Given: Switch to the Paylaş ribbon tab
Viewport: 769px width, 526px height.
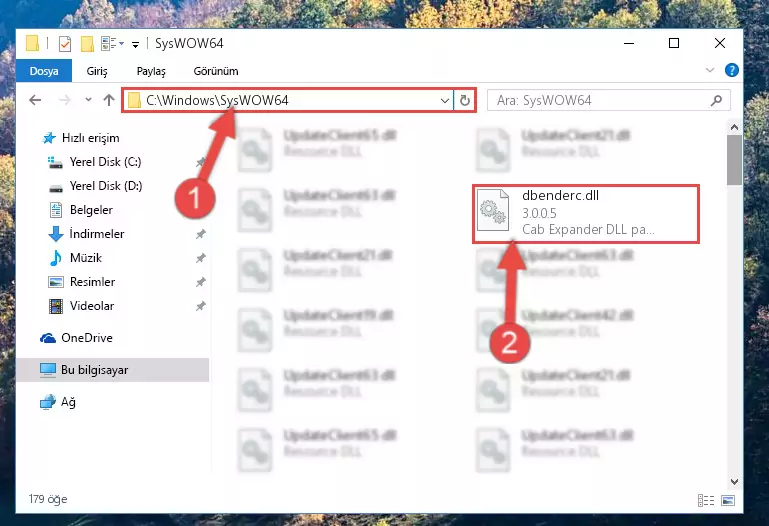Looking at the screenshot, I should pos(151,71).
